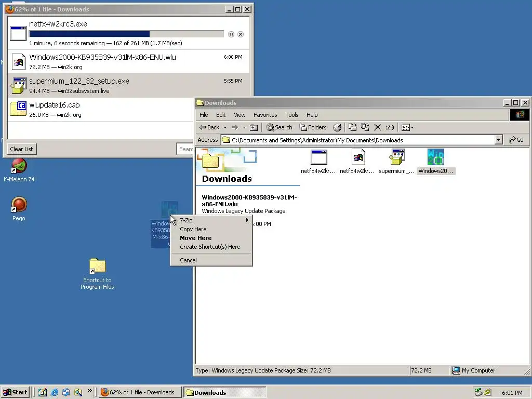
Task: Click the Undo toolbar icon
Action: [x=390, y=127]
